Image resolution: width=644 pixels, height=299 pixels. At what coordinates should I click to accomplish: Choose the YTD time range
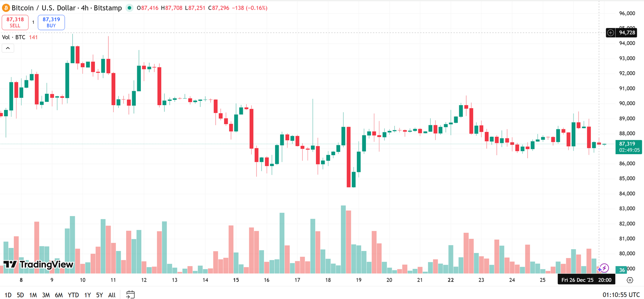point(73,295)
